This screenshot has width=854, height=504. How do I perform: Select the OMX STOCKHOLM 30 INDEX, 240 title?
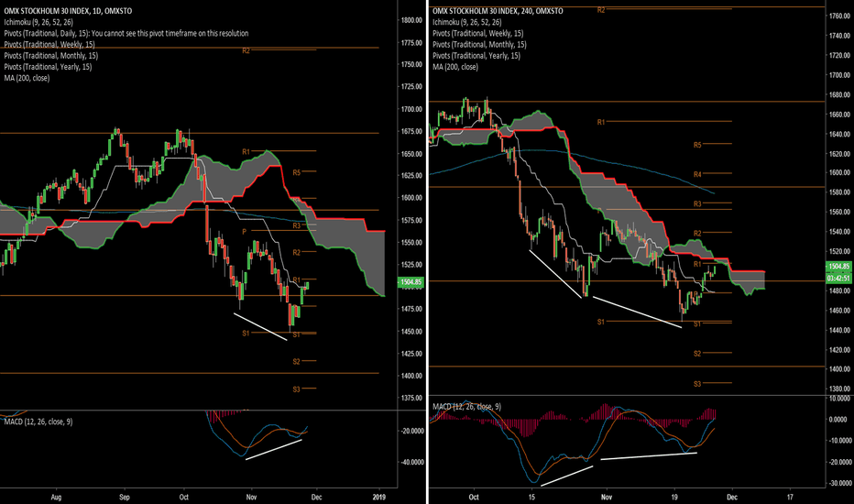498,11
